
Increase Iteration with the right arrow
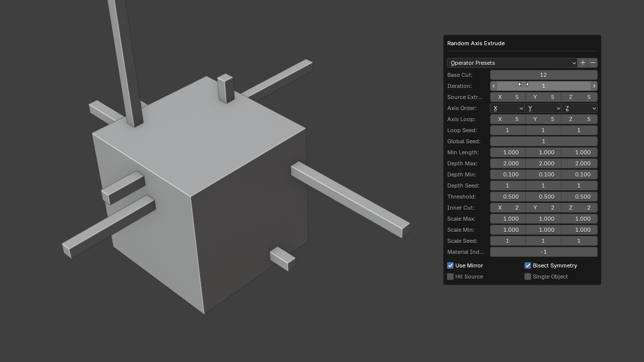[x=594, y=86]
